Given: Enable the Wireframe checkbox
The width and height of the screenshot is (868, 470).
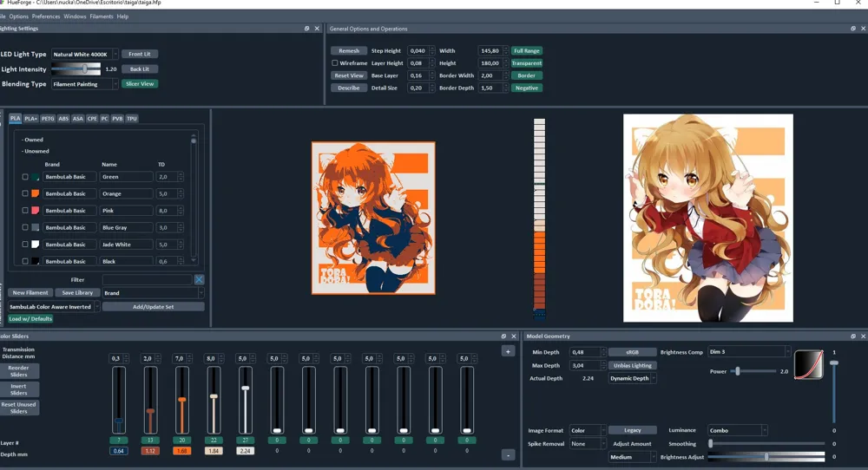Looking at the screenshot, I should (x=335, y=63).
